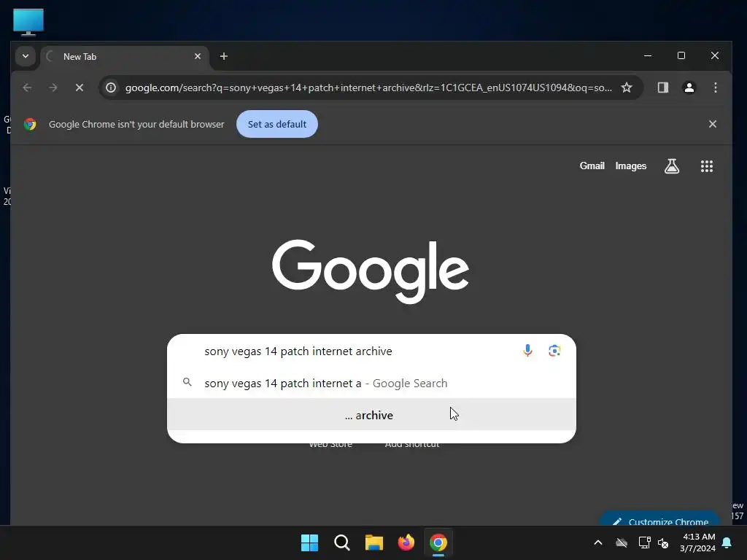This screenshot has width=747, height=560.
Task: Click Chrome icon in taskbar
Action: (x=438, y=542)
